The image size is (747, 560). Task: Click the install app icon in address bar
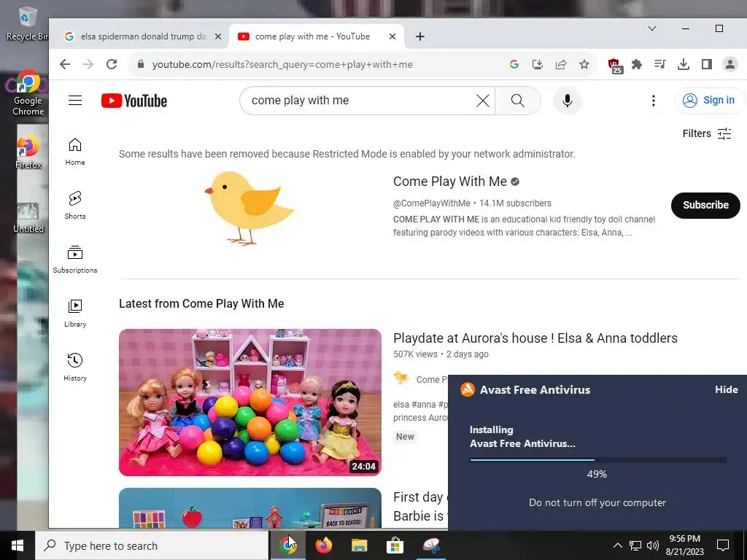538,64
